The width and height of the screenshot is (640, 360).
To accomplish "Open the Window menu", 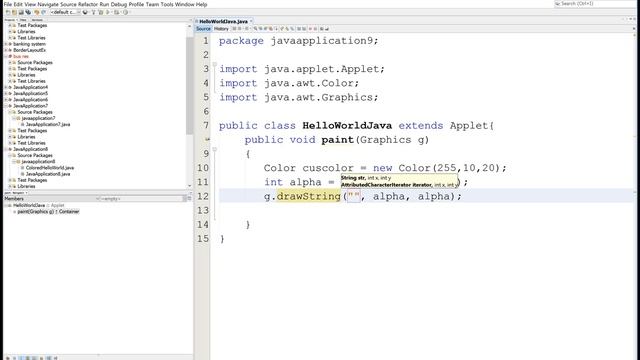I will pos(184,4).
